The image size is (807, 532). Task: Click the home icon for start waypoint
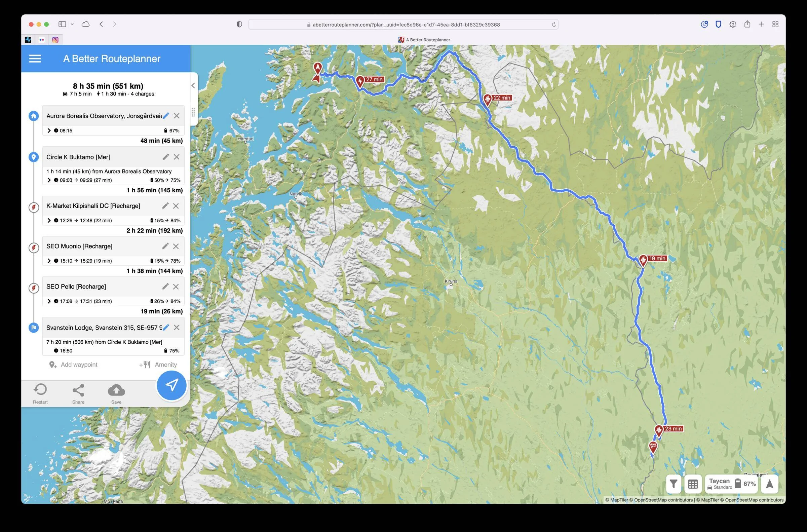click(34, 116)
